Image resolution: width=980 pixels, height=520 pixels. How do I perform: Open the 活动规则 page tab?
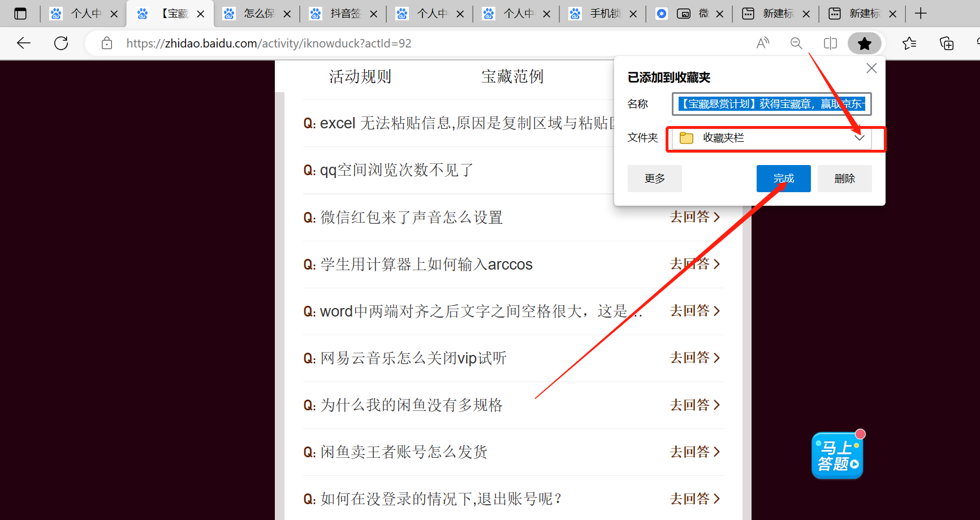[x=360, y=76]
